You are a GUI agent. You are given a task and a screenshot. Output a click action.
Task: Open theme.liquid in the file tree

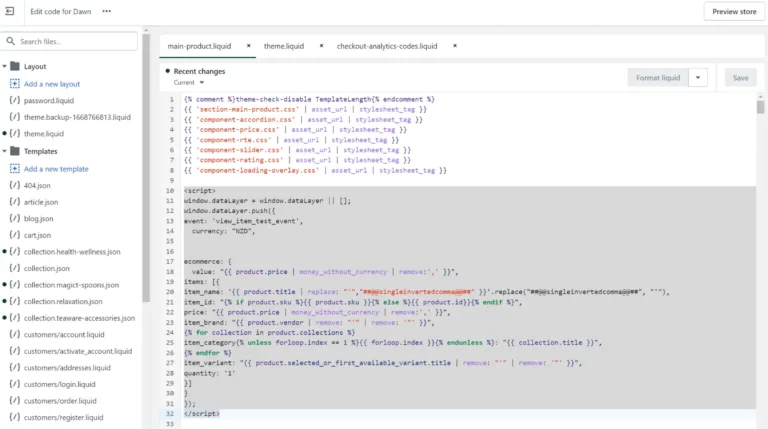pos(44,134)
